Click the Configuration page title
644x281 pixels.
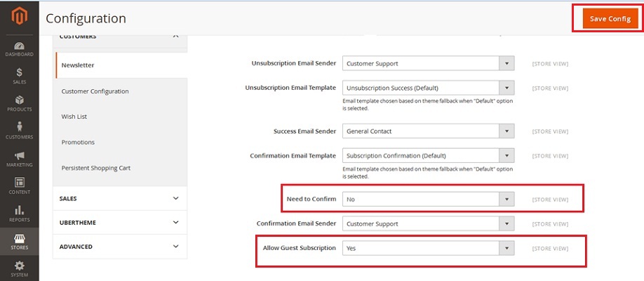click(x=86, y=18)
